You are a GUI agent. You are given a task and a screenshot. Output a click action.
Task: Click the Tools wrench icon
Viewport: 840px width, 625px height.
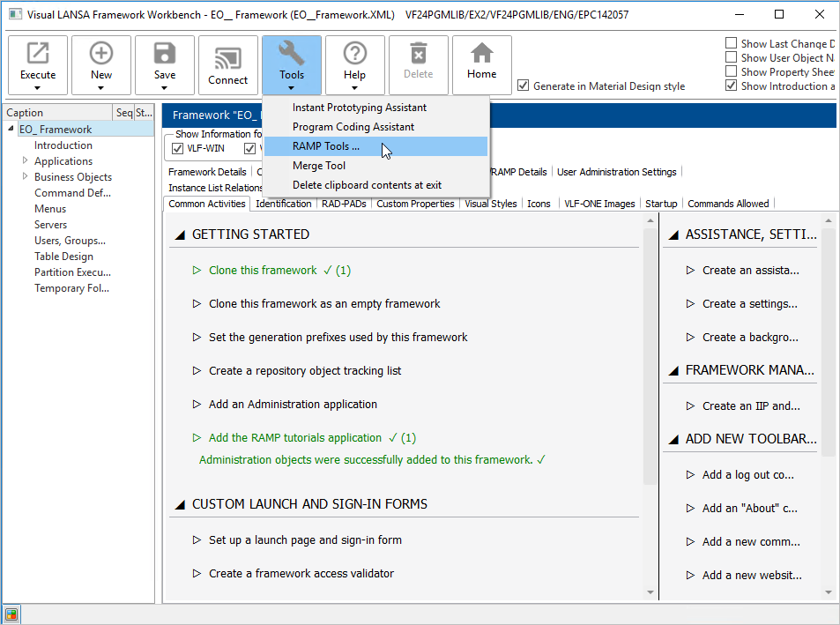[x=292, y=55]
